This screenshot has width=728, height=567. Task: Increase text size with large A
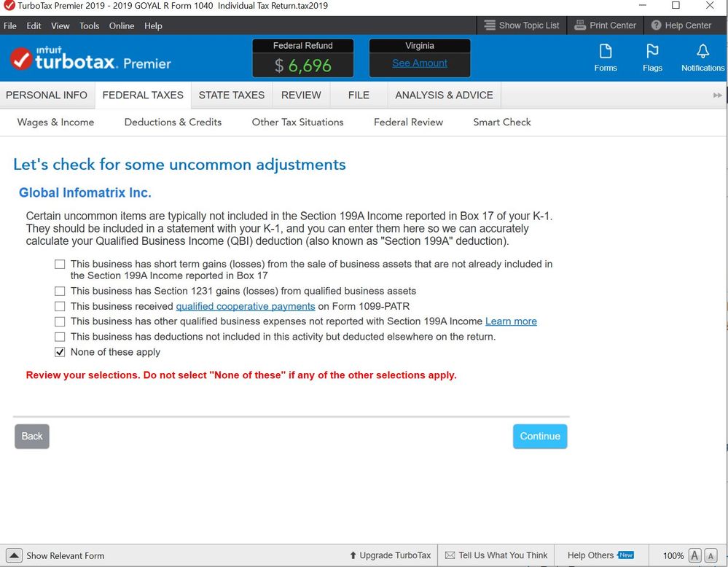(694, 555)
